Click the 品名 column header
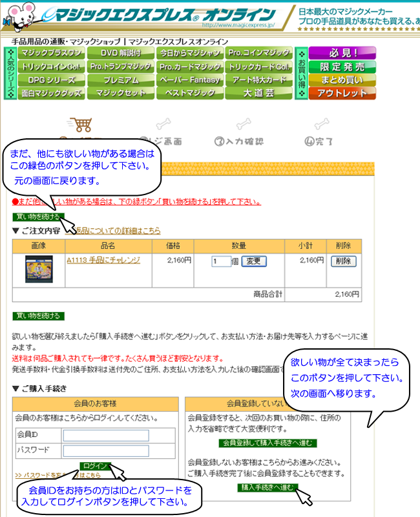 (x=108, y=246)
